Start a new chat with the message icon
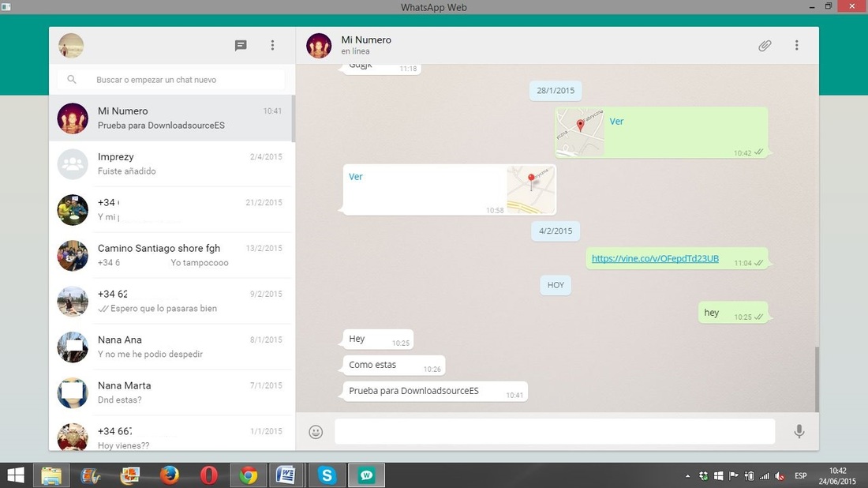This screenshot has width=868, height=488. click(x=240, y=46)
